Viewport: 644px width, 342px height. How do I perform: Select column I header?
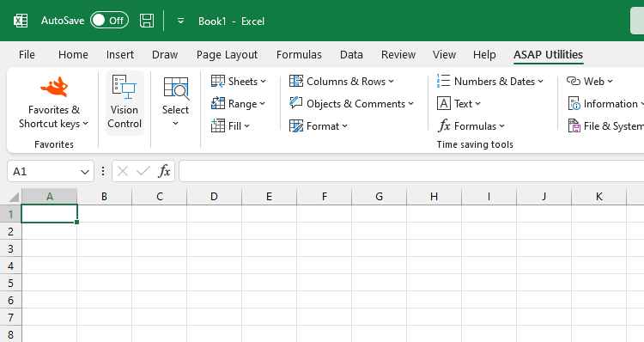click(489, 197)
